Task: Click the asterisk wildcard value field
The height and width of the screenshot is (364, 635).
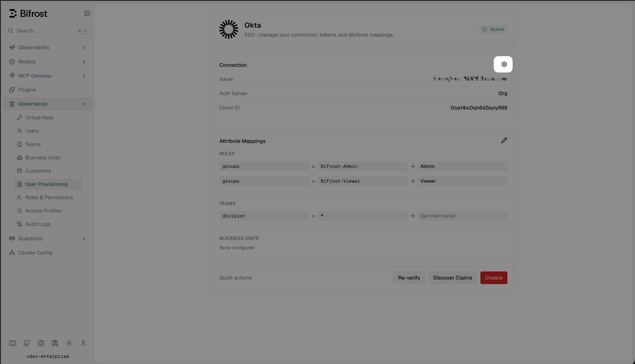Action: tap(362, 216)
